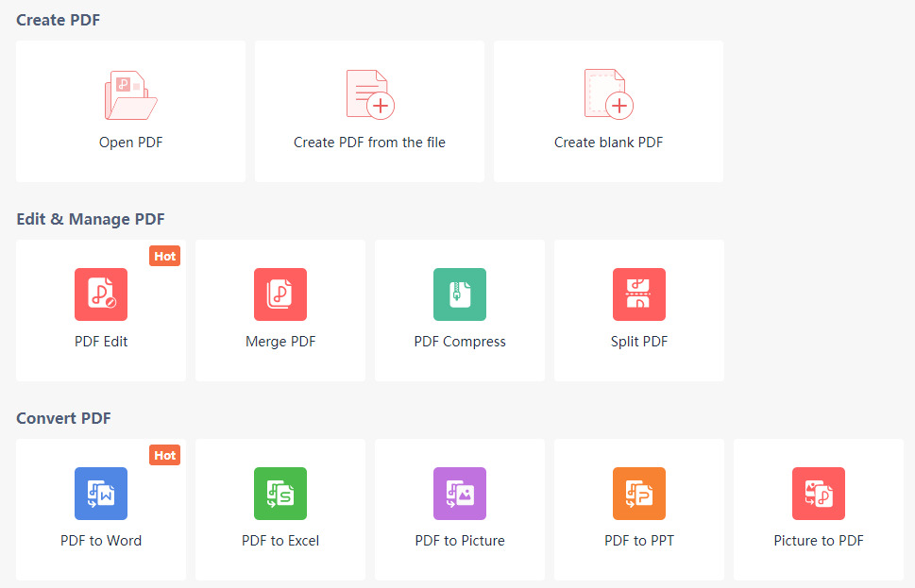Click the "Convert PDF" section heading
The image size is (915, 588).
[x=63, y=418]
